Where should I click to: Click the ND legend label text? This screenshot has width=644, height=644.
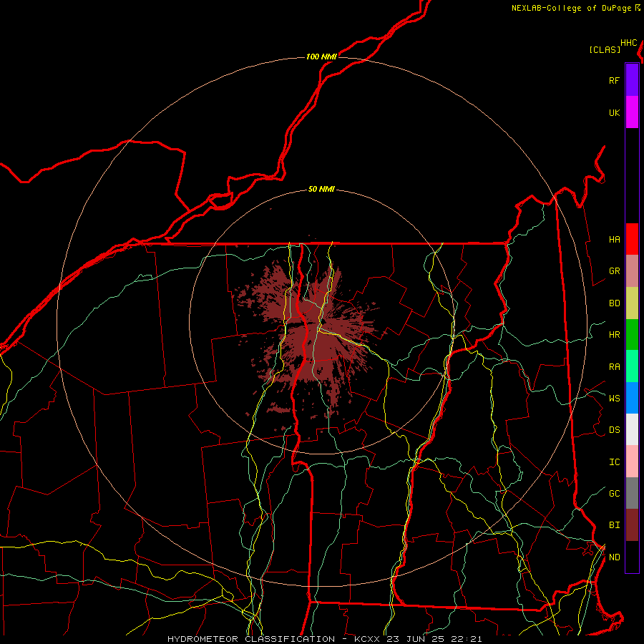click(x=614, y=557)
